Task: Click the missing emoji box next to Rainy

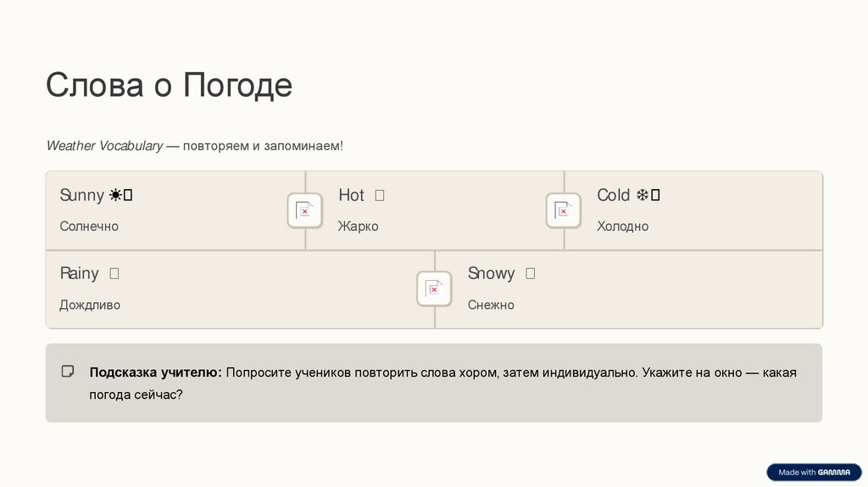Action: 114,274
